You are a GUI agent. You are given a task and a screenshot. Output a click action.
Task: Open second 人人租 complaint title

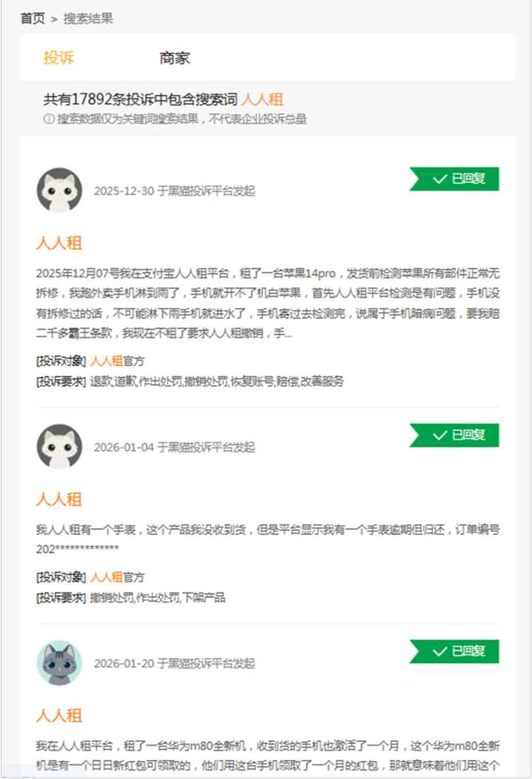(x=59, y=500)
